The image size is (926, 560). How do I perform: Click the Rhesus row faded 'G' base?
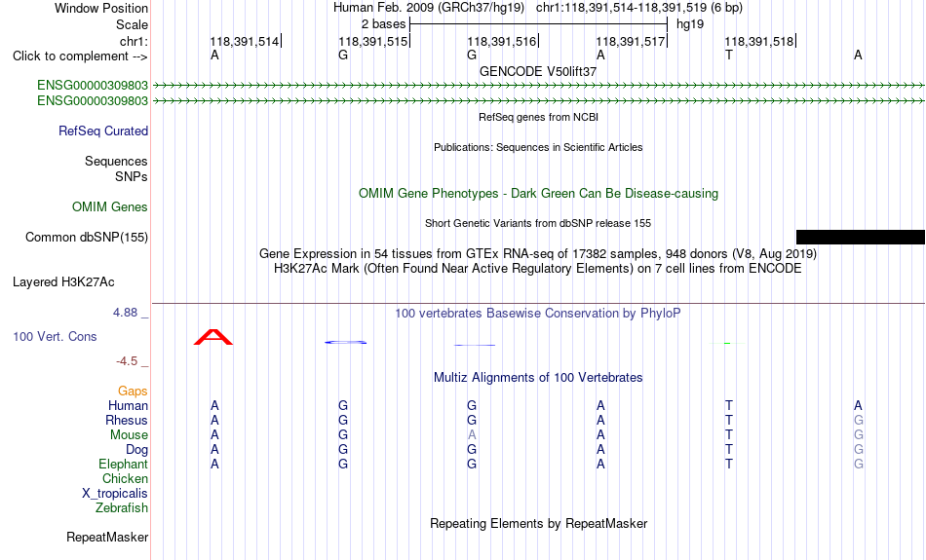tap(858, 420)
